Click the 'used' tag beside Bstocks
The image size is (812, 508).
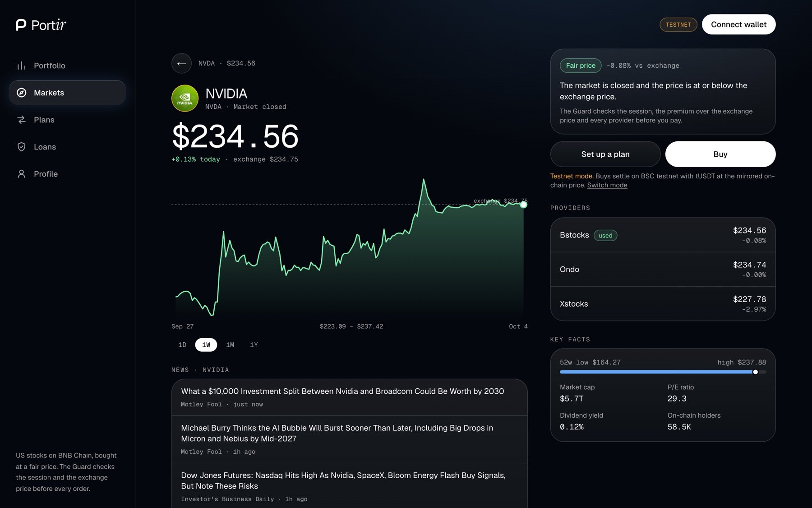(605, 236)
